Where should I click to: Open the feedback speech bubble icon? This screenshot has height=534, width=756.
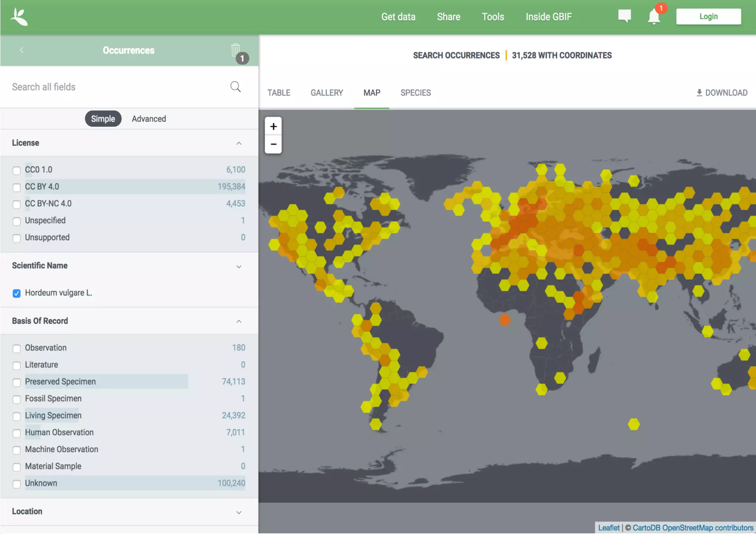624,16
